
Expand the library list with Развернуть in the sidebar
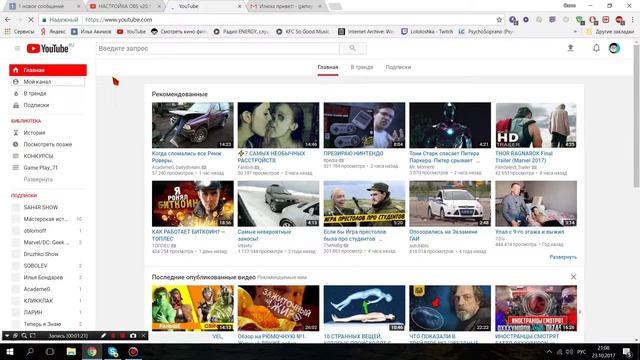(x=38, y=179)
